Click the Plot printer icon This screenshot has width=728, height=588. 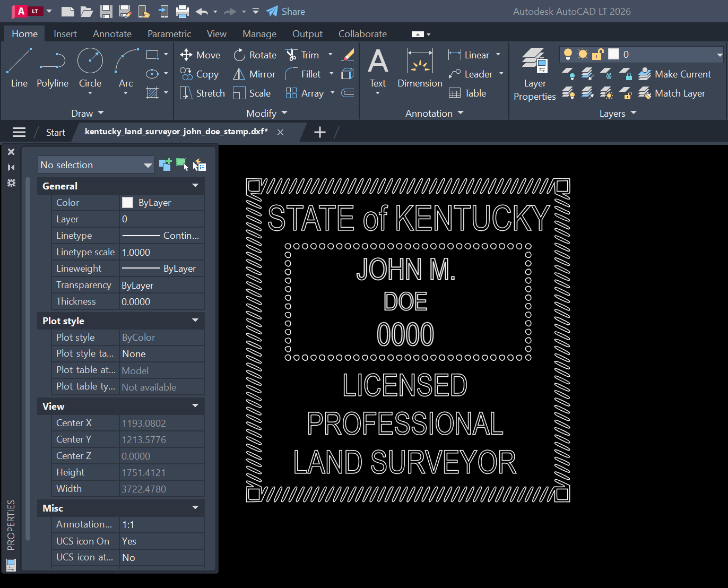click(183, 11)
